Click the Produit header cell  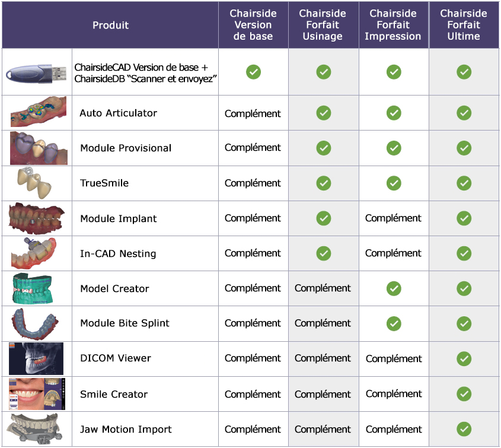point(110,25)
